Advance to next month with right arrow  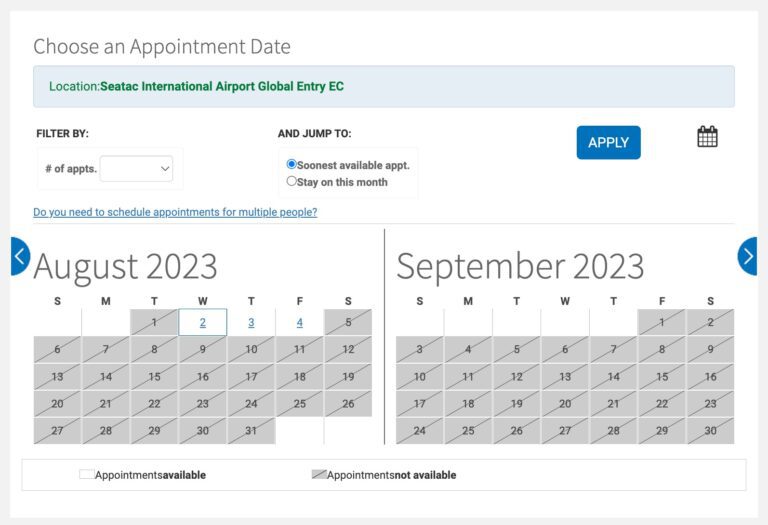click(x=747, y=256)
